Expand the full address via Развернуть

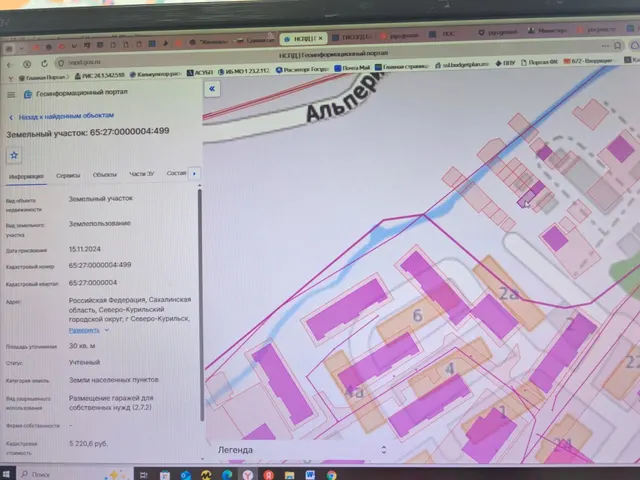pos(89,330)
